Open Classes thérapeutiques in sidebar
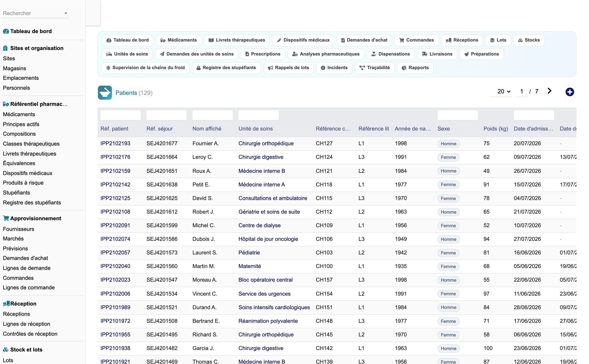The width and height of the screenshot is (589, 364). coord(31,144)
